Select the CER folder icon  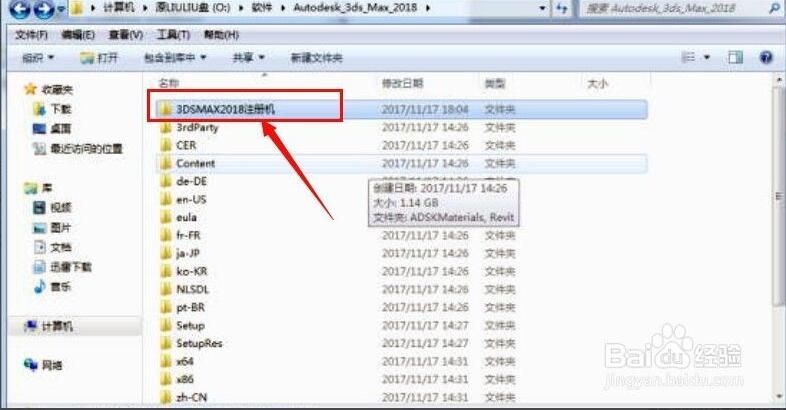[166, 145]
